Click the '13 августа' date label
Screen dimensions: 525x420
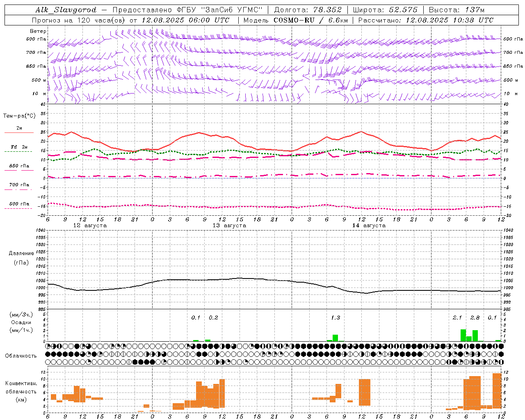click(229, 226)
